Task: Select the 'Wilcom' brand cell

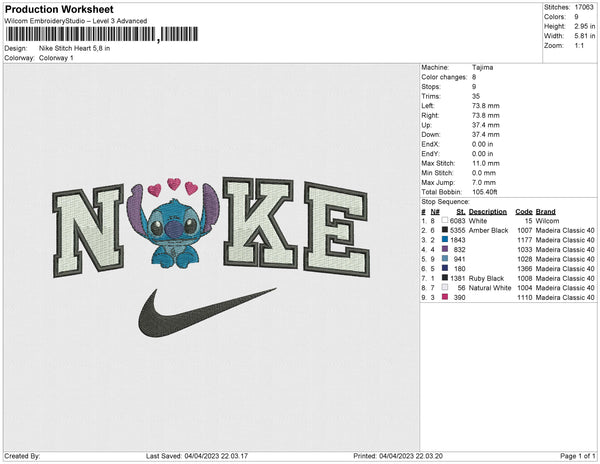Action: 547,221
